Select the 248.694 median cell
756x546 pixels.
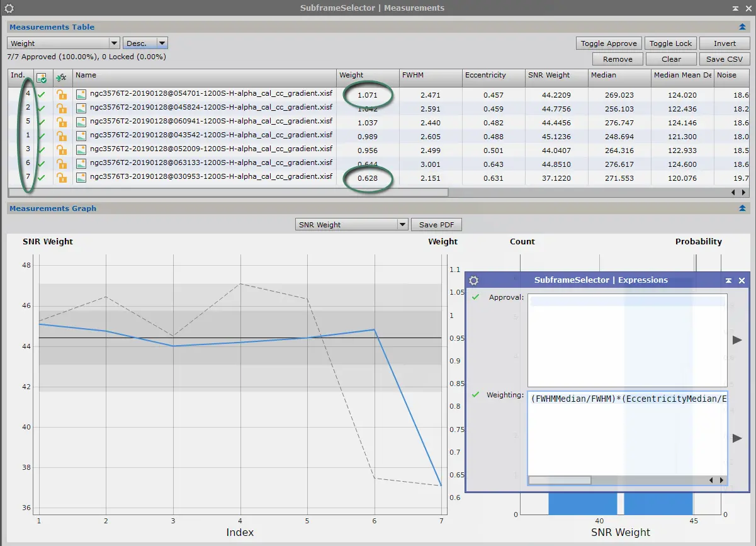click(x=619, y=136)
